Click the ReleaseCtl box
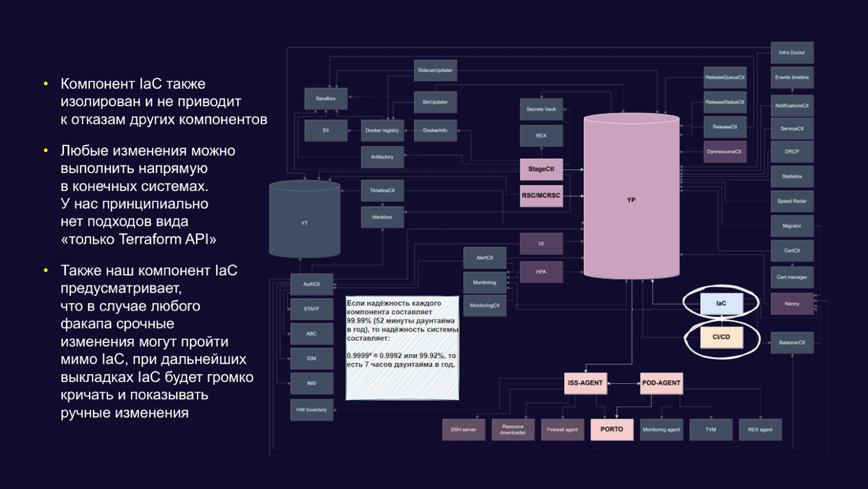The width and height of the screenshot is (868, 489). click(x=725, y=127)
